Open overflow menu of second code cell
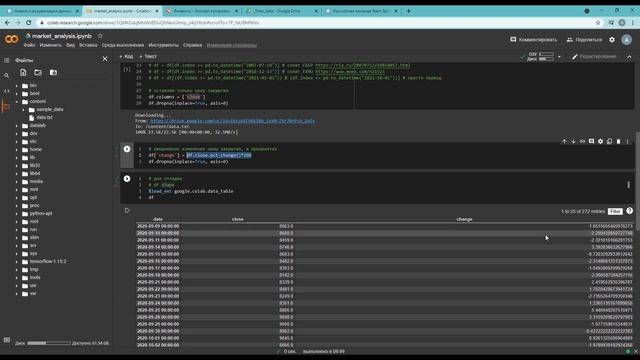 pyautogui.click(x=628, y=185)
